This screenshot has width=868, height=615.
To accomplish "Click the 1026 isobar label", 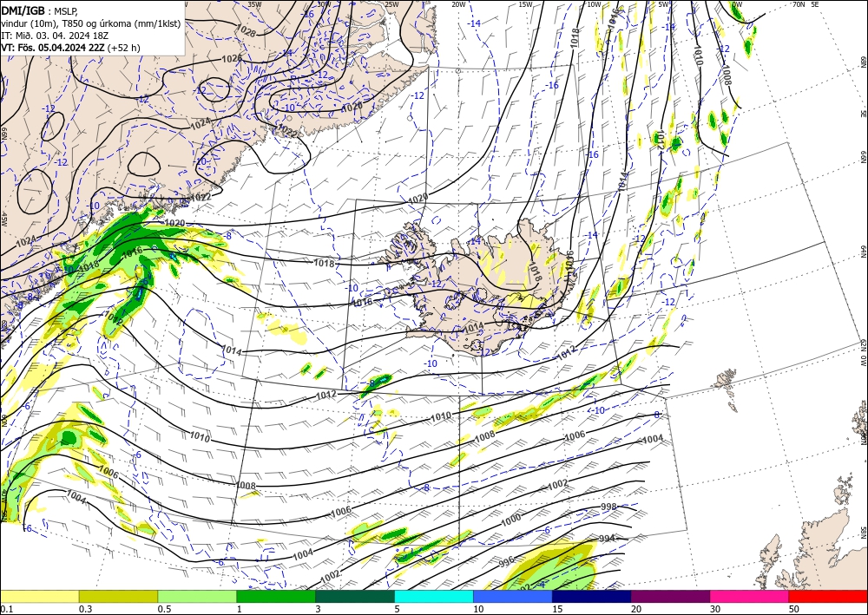I will coord(232,58).
